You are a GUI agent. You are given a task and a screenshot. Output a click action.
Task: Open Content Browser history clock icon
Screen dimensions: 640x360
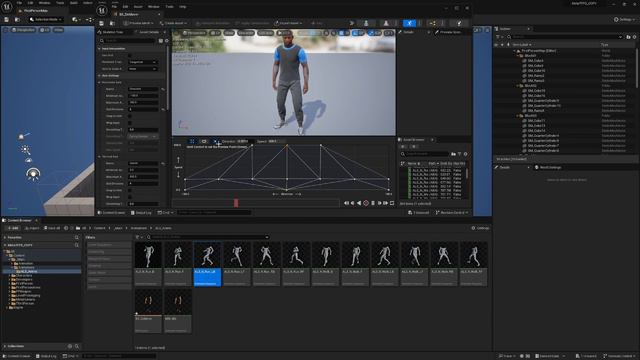click(x=66, y=228)
